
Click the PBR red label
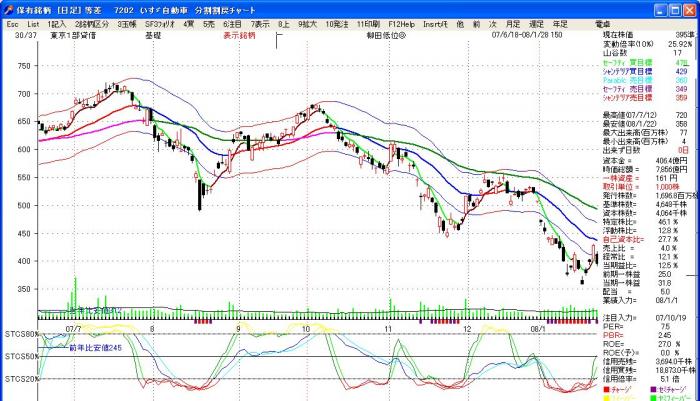(x=612, y=335)
